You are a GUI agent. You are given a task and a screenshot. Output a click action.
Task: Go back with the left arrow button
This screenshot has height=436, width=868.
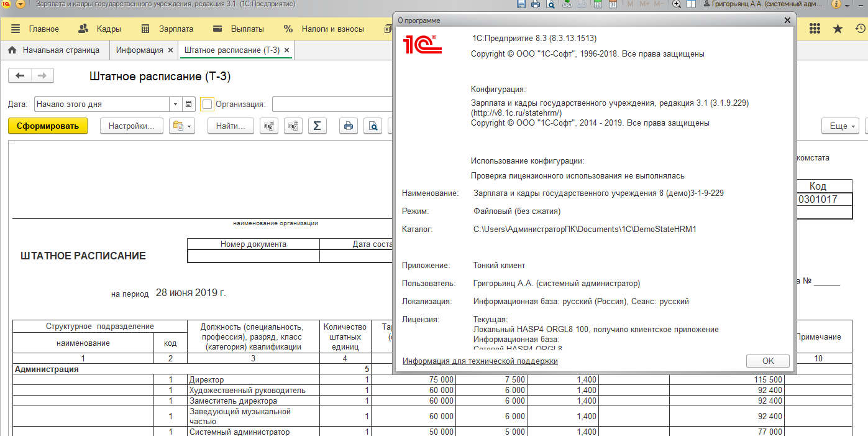(x=20, y=76)
